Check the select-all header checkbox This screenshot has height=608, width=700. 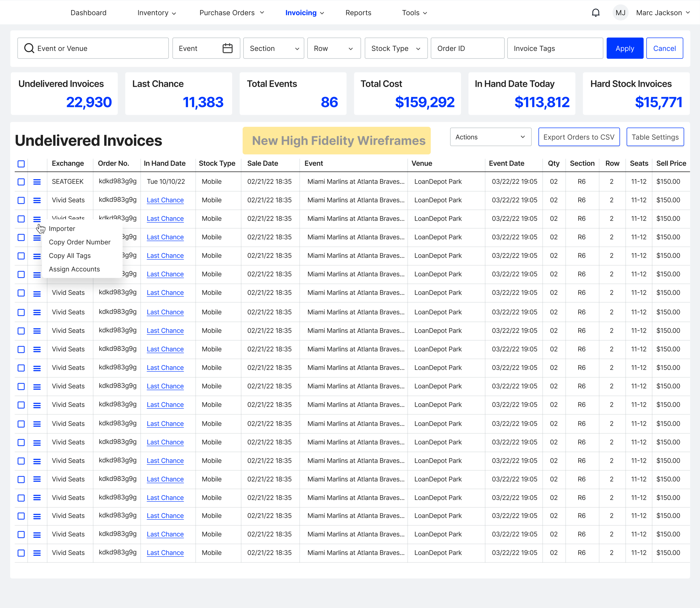click(21, 164)
